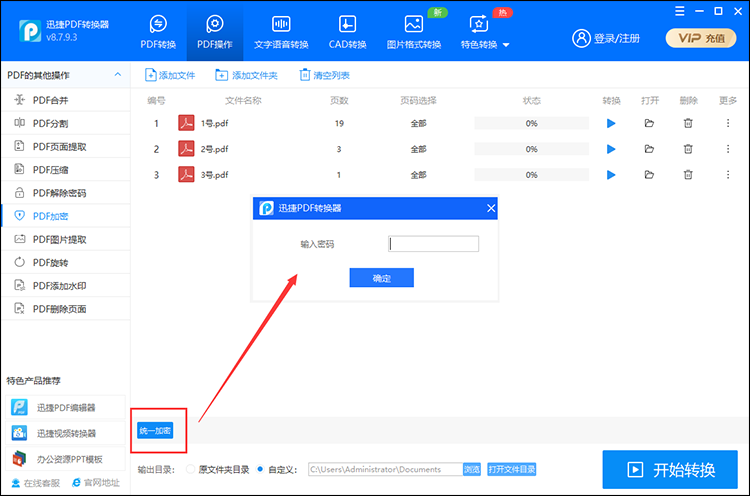750x496 pixels.
Task: Switch to PDF操作 tab
Action: pyautogui.click(x=215, y=33)
